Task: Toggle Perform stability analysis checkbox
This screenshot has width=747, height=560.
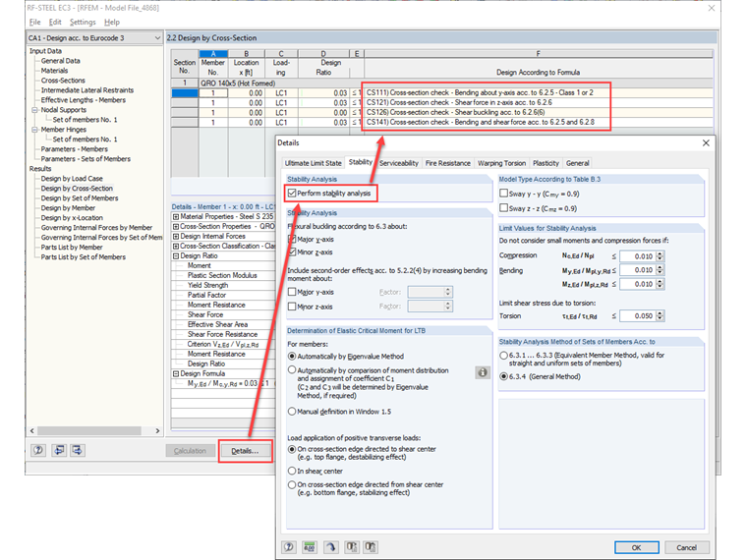Action: tap(292, 193)
